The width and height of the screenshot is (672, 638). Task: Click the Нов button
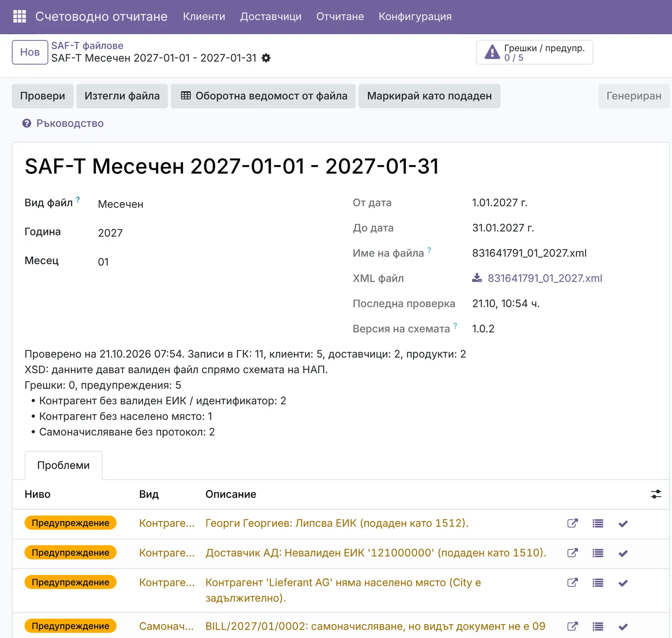click(x=30, y=52)
